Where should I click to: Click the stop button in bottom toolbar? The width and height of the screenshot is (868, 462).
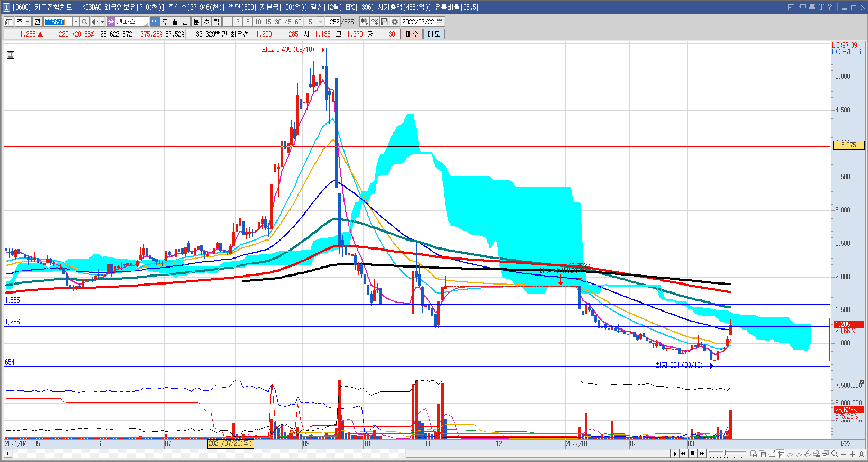(x=693, y=454)
